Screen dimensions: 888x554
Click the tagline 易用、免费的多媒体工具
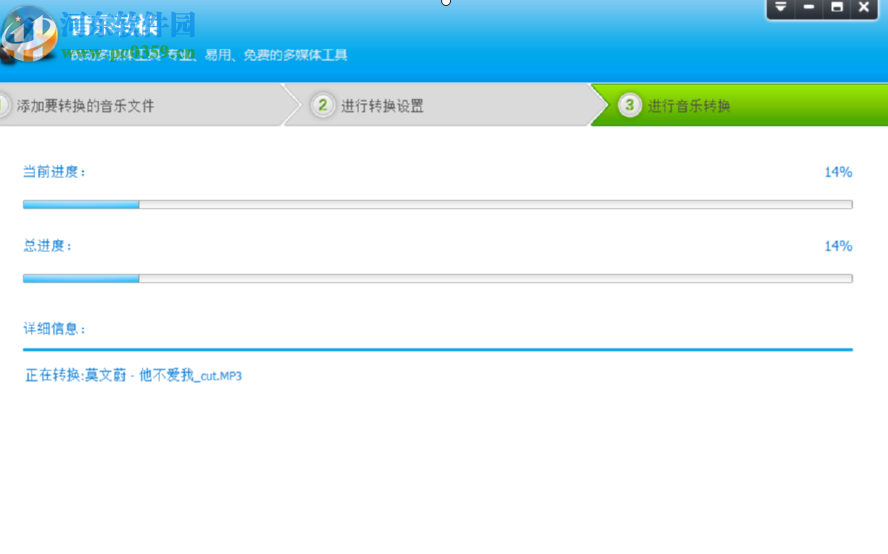276,55
